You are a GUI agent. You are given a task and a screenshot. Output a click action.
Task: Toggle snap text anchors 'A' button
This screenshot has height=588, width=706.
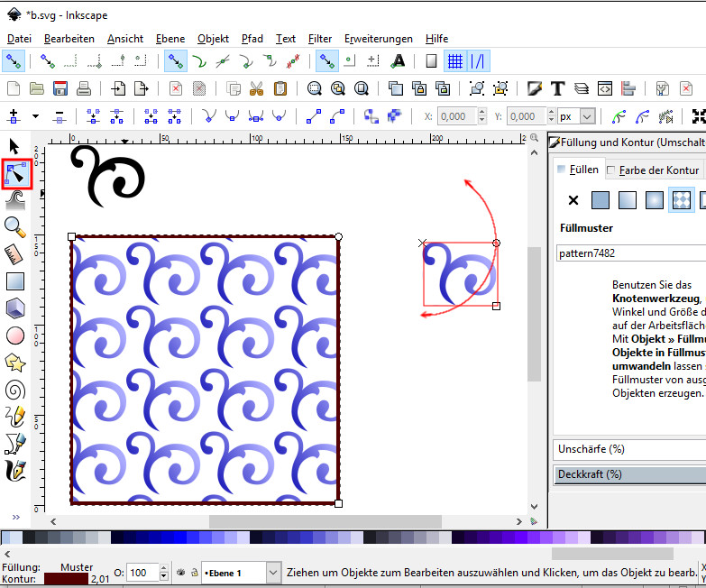[397, 60]
